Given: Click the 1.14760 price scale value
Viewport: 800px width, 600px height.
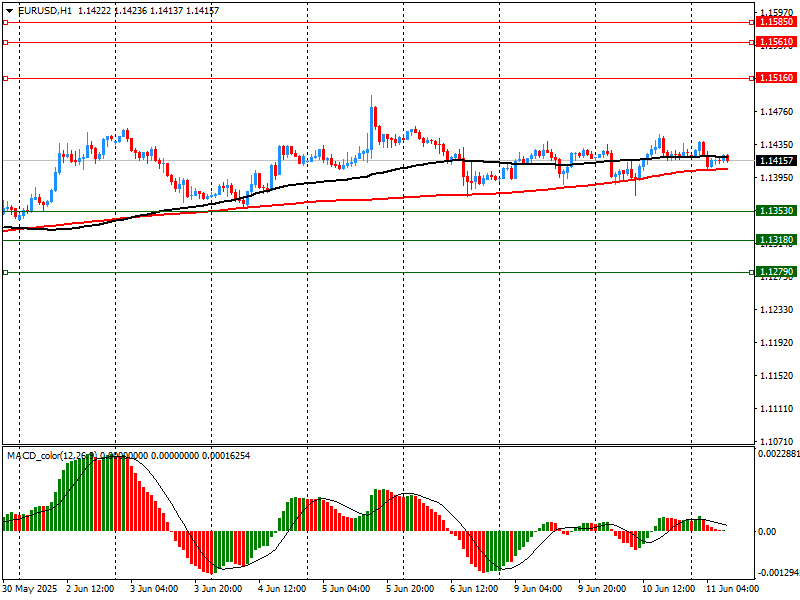Looking at the screenshot, I should [x=776, y=111].
